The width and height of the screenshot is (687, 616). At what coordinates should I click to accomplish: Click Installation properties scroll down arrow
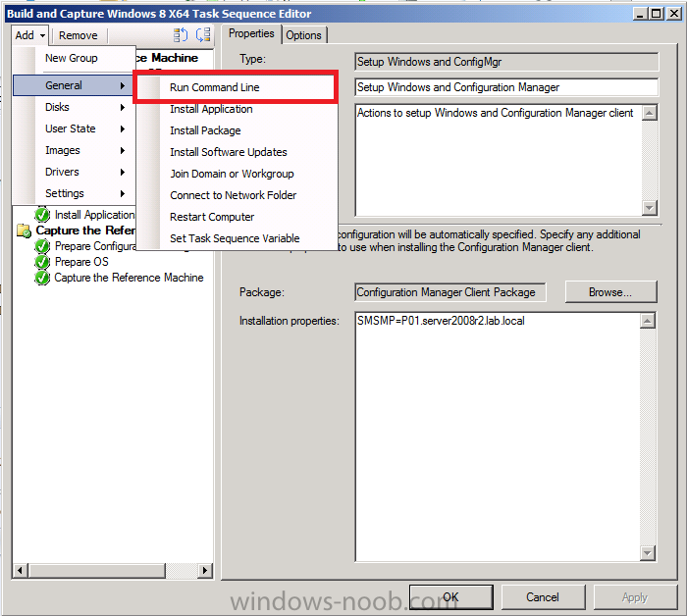[x=648, y=553]
